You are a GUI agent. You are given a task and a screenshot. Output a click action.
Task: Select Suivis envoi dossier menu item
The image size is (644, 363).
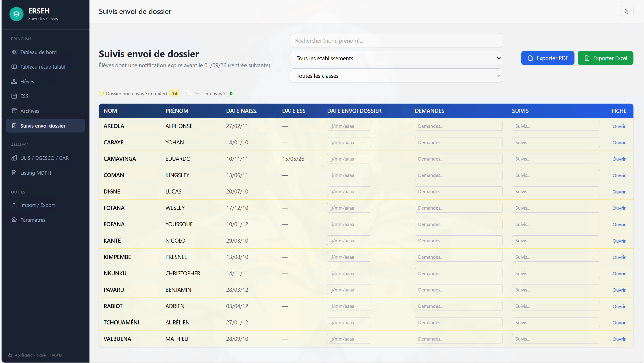[x=46, y=126]
